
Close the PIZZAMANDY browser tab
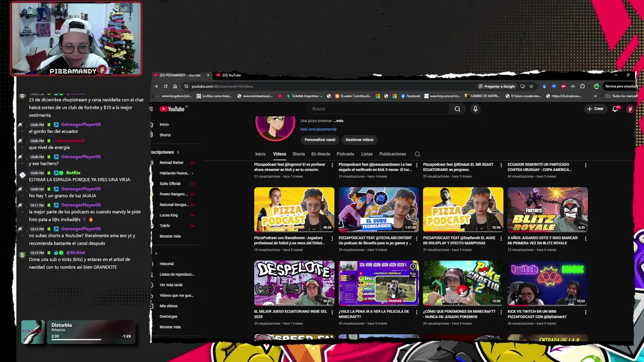(x=208, y=75)
